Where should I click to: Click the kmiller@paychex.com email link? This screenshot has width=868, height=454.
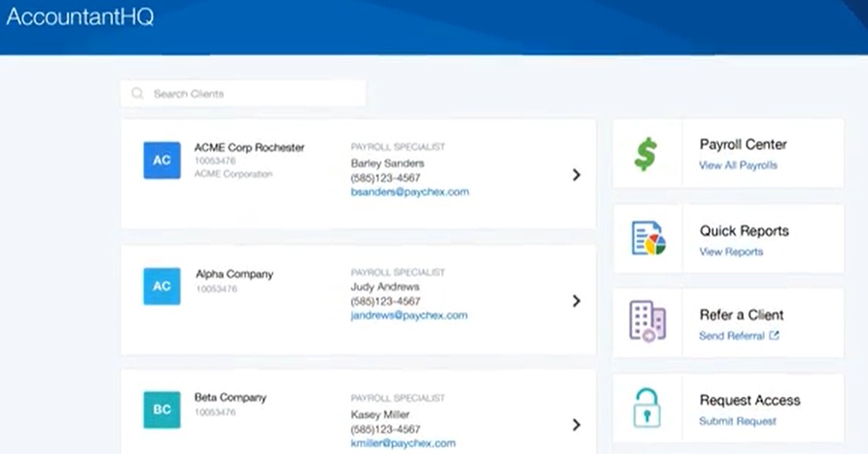[x=403, y=444]
